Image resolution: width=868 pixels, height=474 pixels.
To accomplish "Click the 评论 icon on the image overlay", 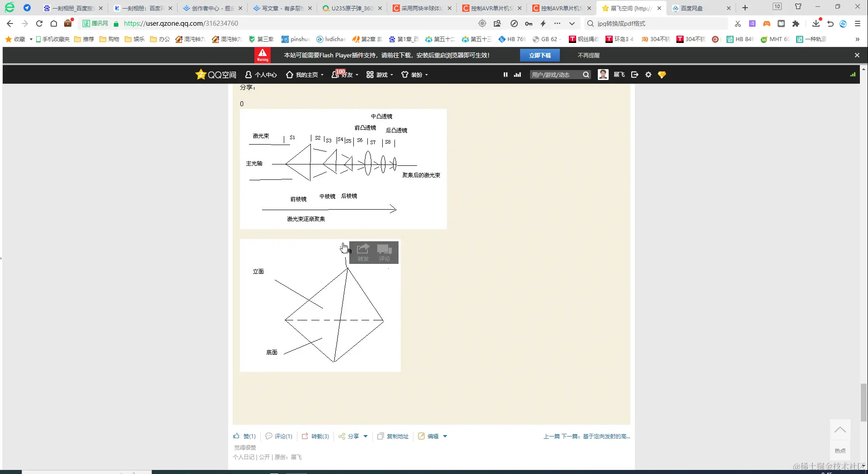I will click(385, 252).
